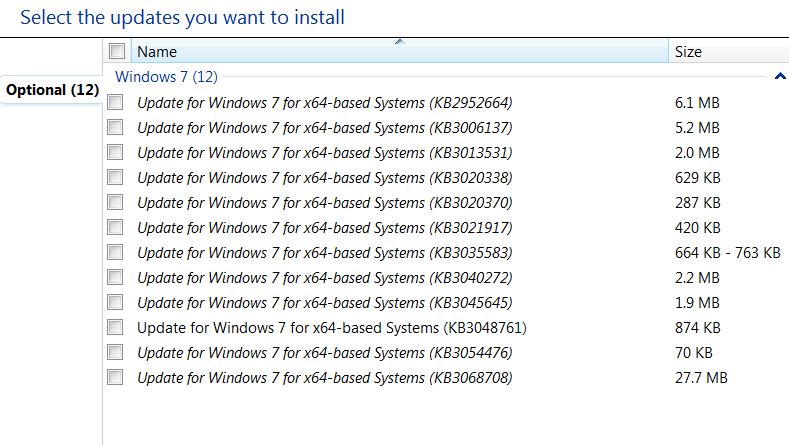Check the KB3035583 update checkbox
Image resolution: width=789 pixels, height=445 pixels.
pos(115,252)
